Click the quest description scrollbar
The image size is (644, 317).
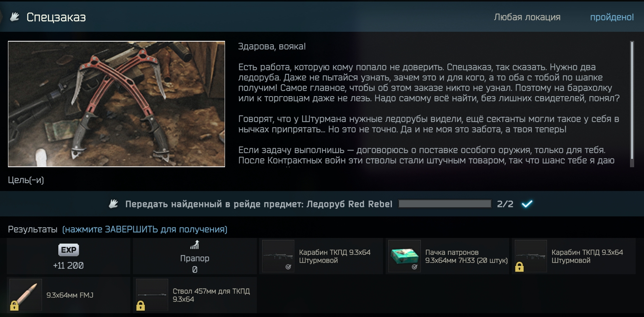(x=632, y=104)
